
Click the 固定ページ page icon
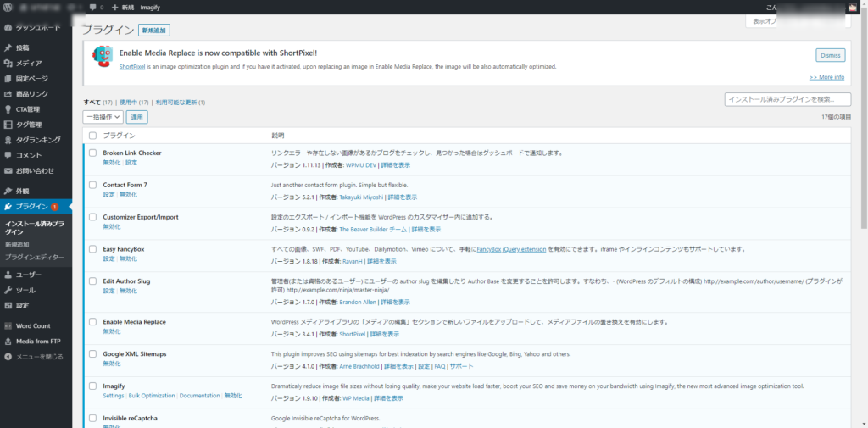tap(8, 79)
